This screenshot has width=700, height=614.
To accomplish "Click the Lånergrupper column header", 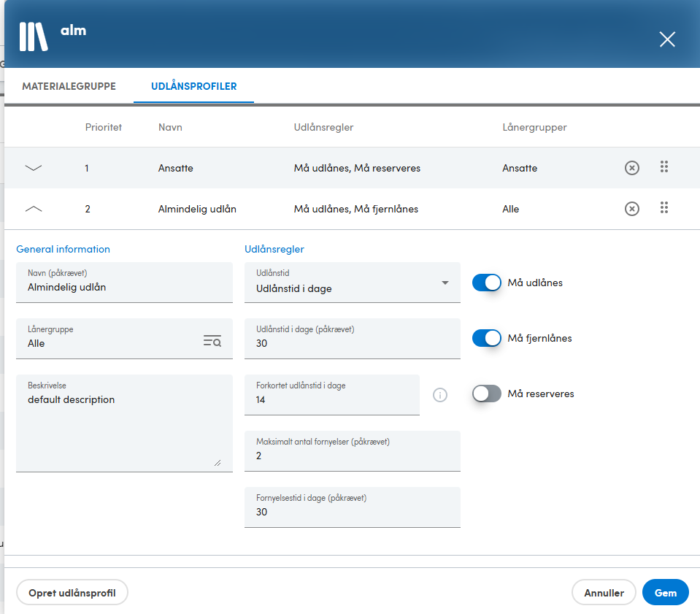I will point(534,127).
